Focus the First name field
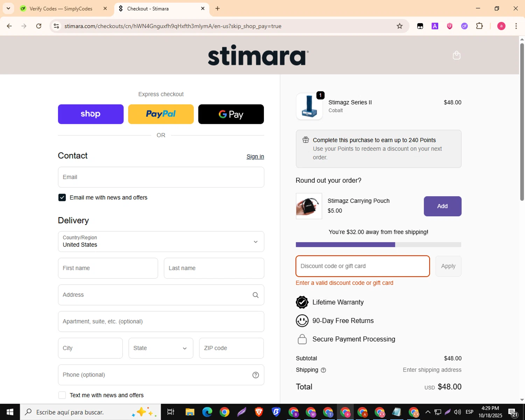 click(108, 268)
